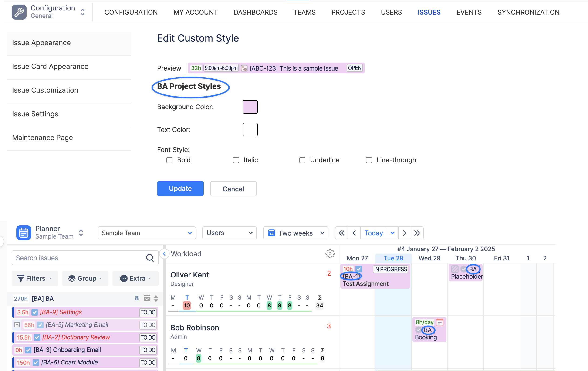Image resolution: width=588 pixels, height=371 pixels.
Task: Click the Planner calendar app icon
Action: point(24,233)
